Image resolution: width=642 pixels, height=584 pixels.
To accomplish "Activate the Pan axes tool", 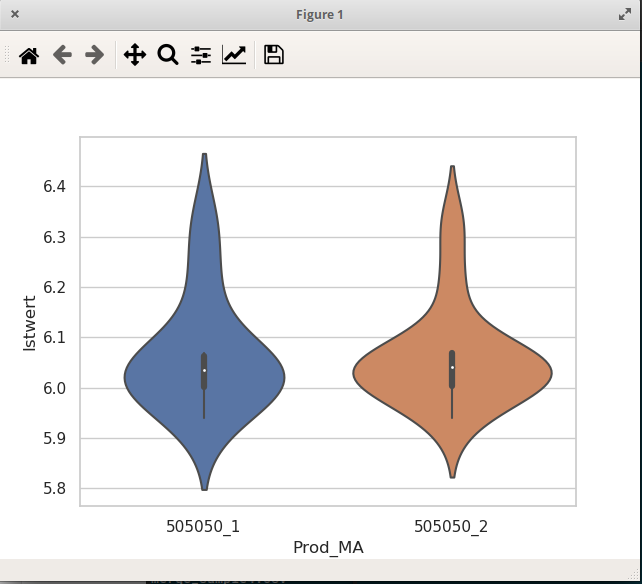I will pos(135,55).
